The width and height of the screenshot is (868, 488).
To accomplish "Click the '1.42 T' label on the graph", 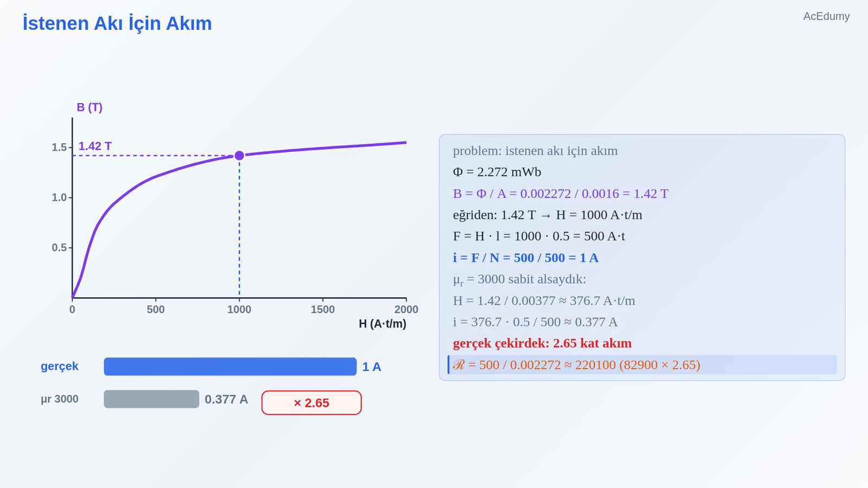I will tap(95, 146).
